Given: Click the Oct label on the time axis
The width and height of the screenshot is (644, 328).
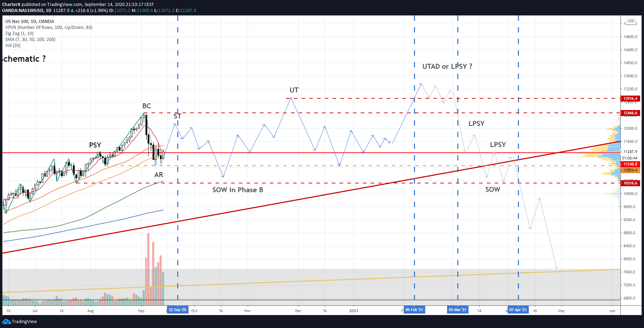Looking at the screenshot, I should (194, 311).
